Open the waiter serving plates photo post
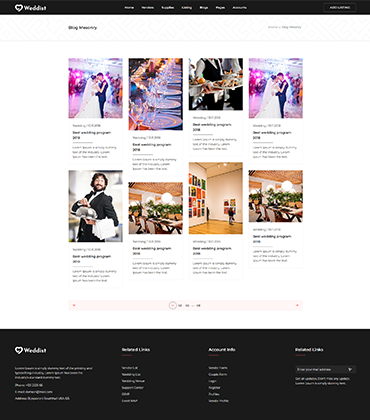 coord(216,84)
